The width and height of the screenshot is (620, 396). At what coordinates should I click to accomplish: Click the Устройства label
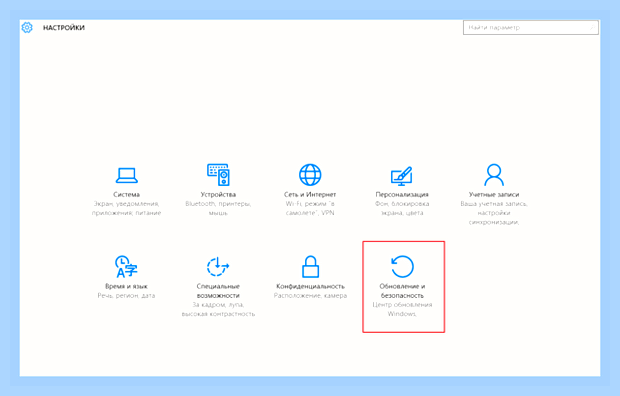click(218, 195)
